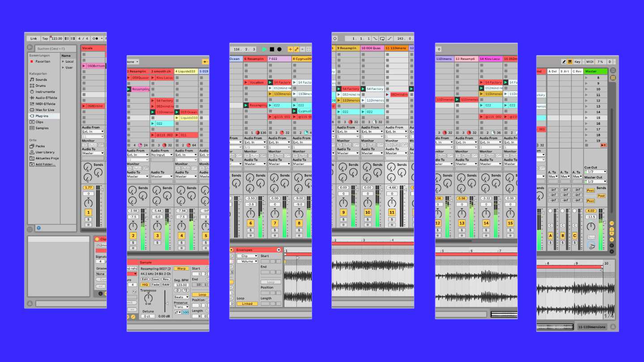Open the Master Out dropdown
This screenshot has width=644, height=362.
point(595,181)
